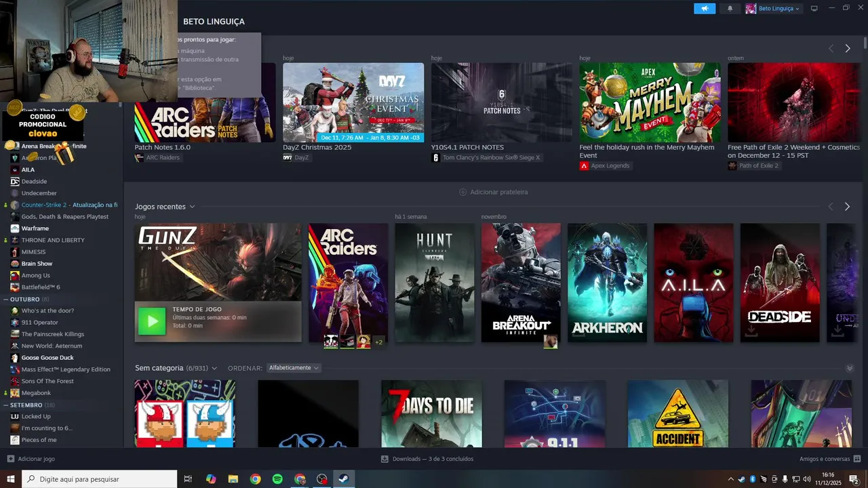
Task: Go to next news items arrow
Action: click(847, 48)
